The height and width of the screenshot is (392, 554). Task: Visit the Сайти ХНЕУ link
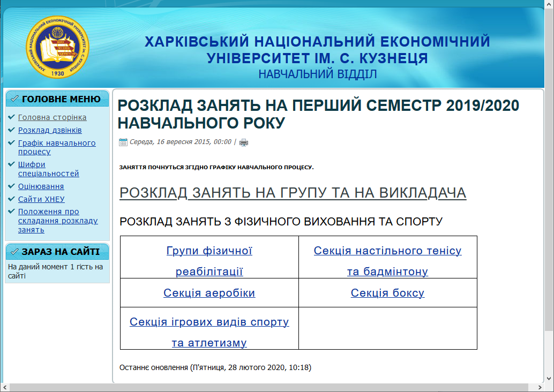tap(41, 199)
